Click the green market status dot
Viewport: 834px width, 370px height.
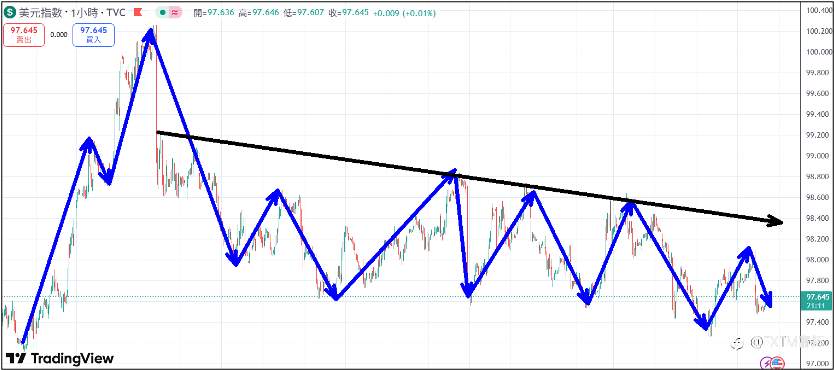[162, 13]
